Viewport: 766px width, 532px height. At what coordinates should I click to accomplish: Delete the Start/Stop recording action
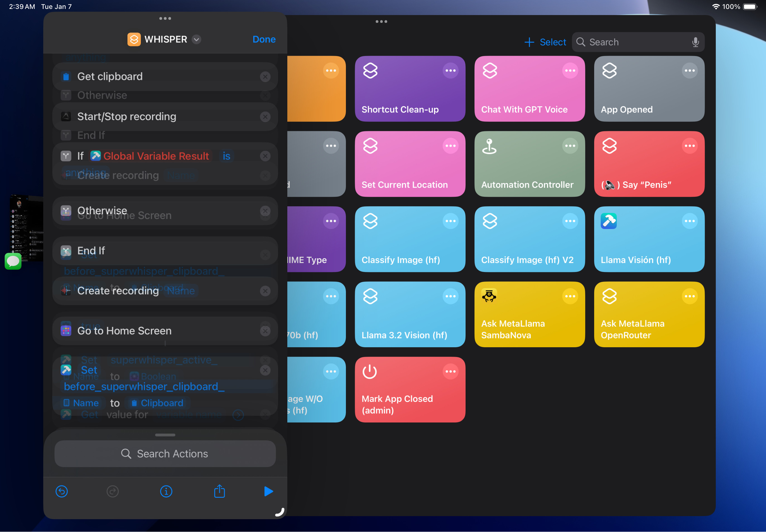pos(265,117)
